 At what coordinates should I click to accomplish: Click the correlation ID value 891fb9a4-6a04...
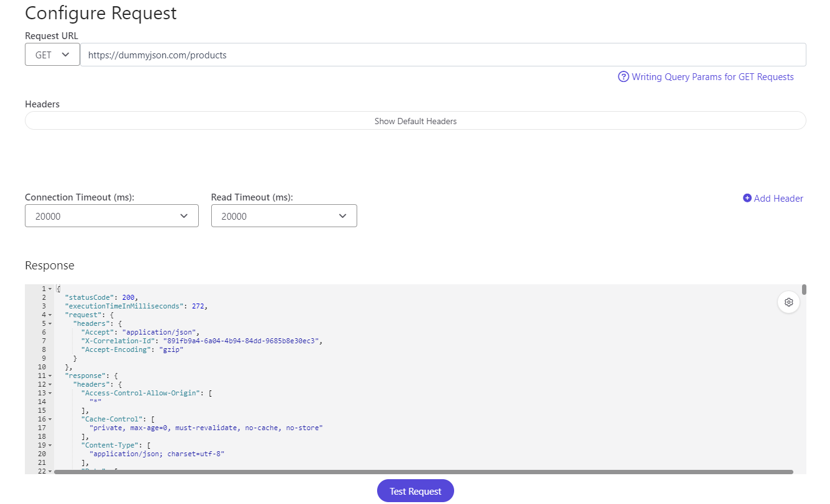tap(241, 341)
